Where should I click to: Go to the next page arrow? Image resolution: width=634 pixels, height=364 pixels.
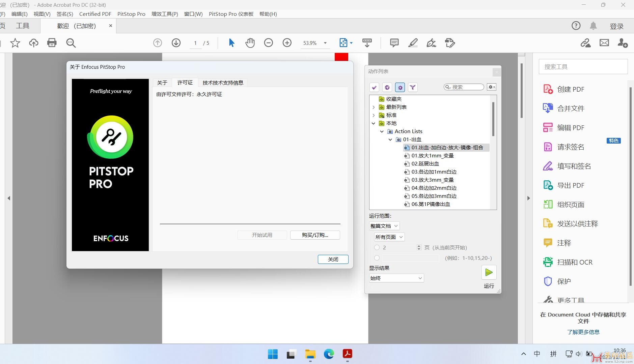point(176,43)
